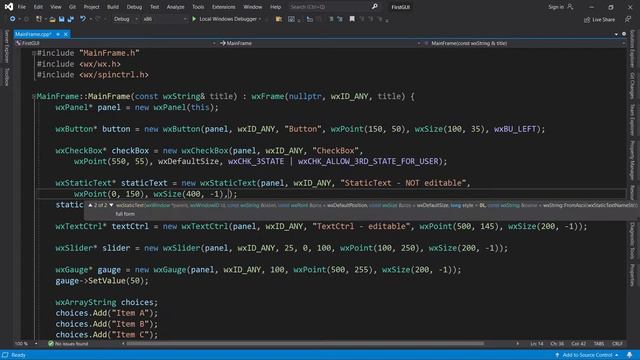Open the View menu
Viewport: 640px width, 360px height.
[56, 7]
